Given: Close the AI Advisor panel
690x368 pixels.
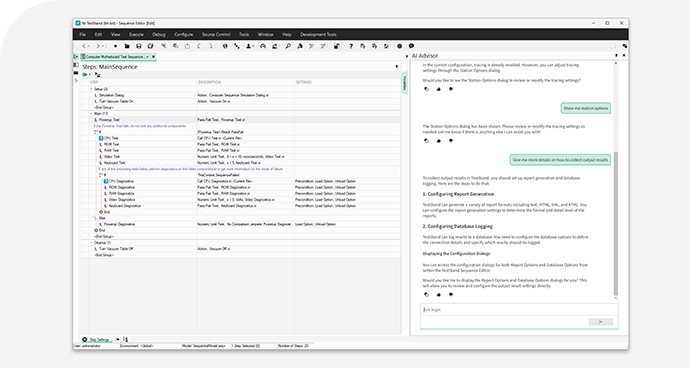Looking at the screenshot, I should (x=624, y=55).
